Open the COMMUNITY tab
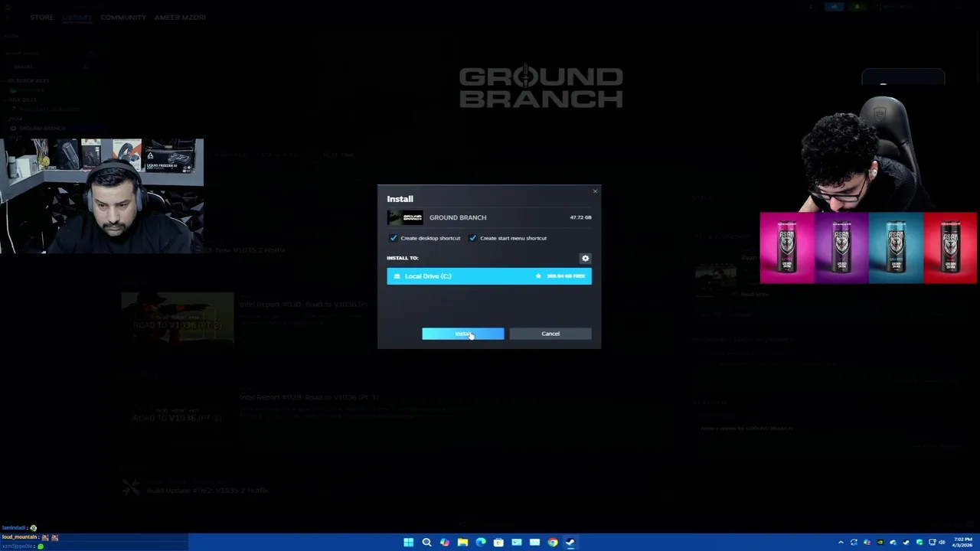The width and height of the screenshot is (980, 551). tap(123, 17)
